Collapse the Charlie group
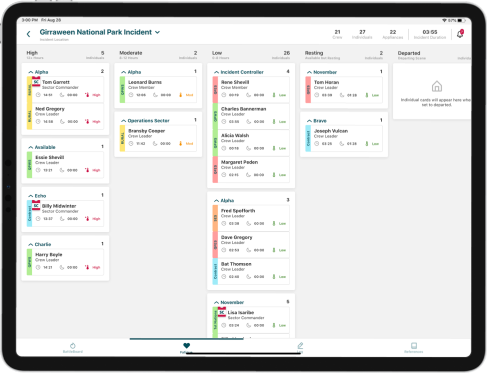The height and width of the screenshot is (374, 487). [x=31, y=244]
